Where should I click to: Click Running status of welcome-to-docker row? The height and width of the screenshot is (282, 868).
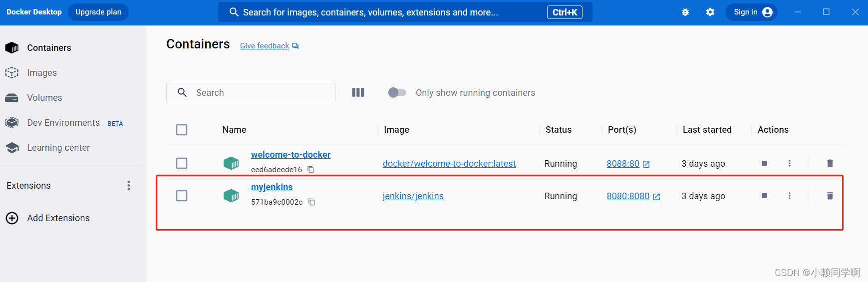(561, 164)
